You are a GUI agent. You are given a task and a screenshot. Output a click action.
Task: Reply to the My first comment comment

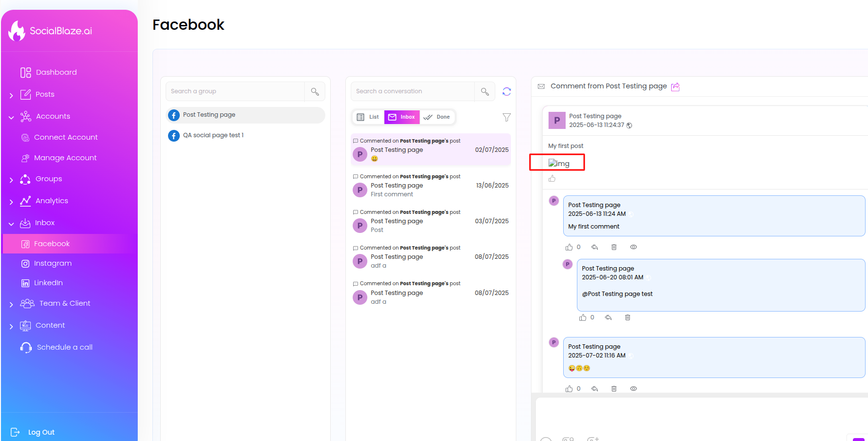[594, 247]
